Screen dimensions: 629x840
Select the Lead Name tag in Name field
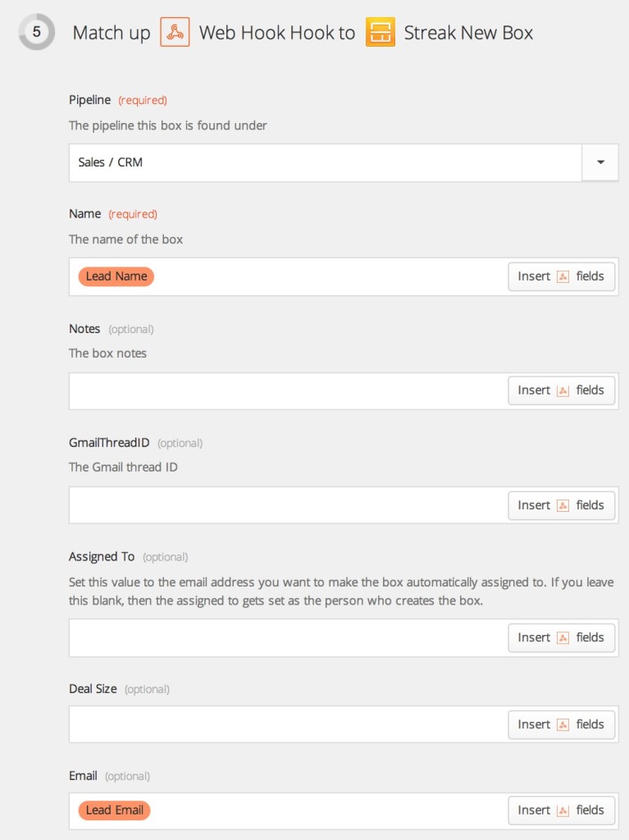pos(116,276)
